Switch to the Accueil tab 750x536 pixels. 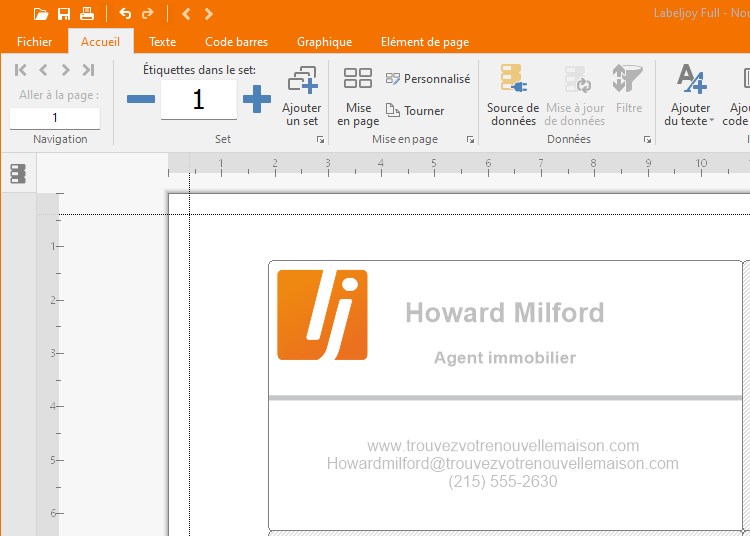[100, 42]
